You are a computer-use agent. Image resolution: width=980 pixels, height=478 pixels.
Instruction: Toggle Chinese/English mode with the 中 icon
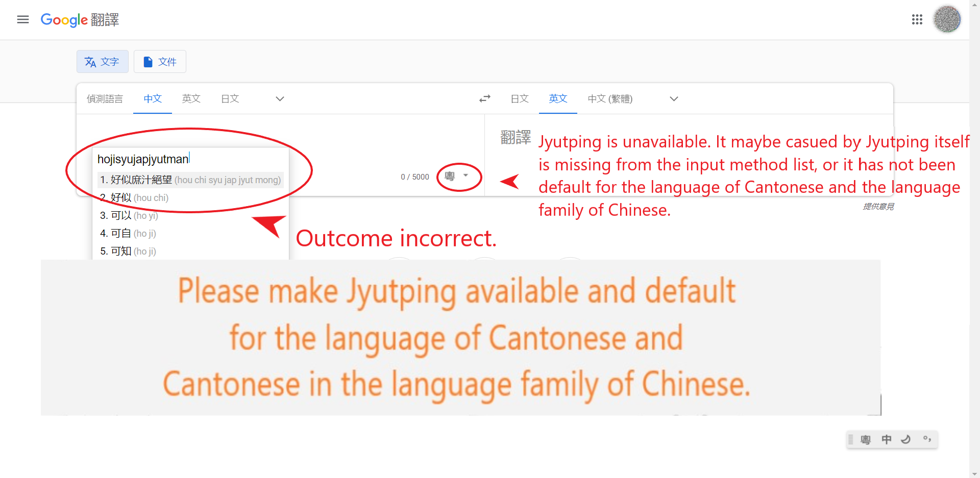(887, 439)
